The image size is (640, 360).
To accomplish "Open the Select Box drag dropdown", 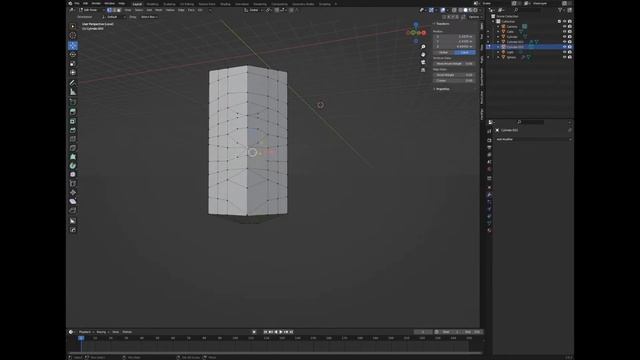I will point(149,17).
